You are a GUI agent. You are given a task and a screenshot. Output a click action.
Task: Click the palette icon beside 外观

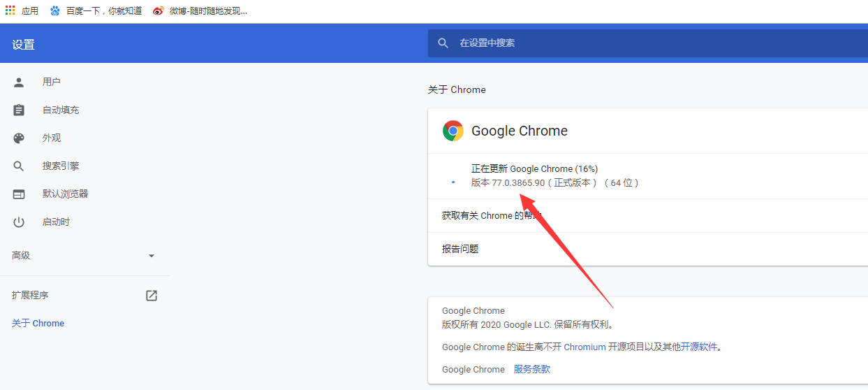point(19,138)
